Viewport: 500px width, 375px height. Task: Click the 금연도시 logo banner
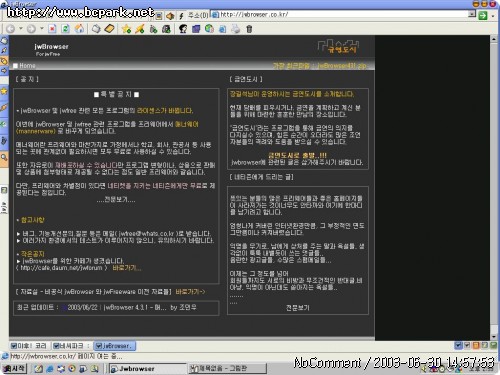click(338, 47)
